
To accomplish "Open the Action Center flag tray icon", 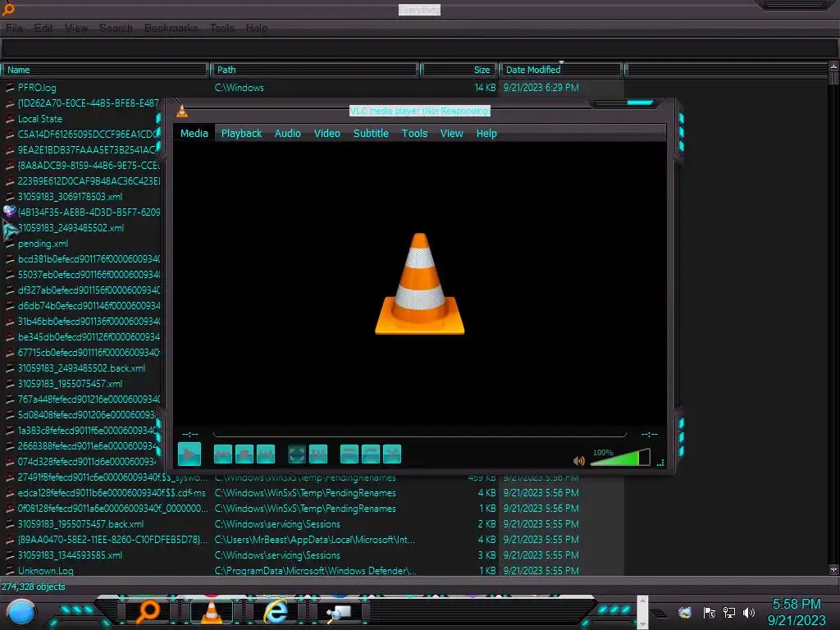I will (x=710, y=612).
